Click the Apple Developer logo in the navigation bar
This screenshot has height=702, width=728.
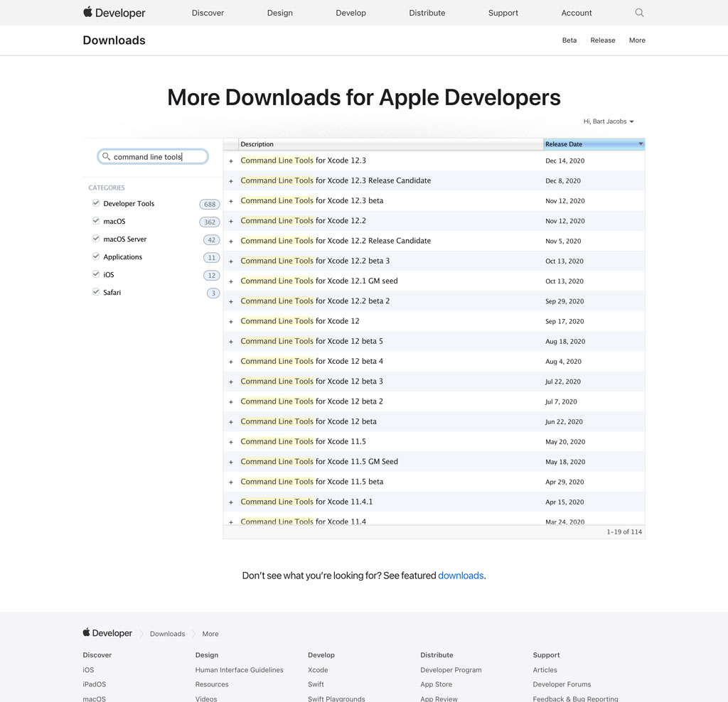pos(113,12)
